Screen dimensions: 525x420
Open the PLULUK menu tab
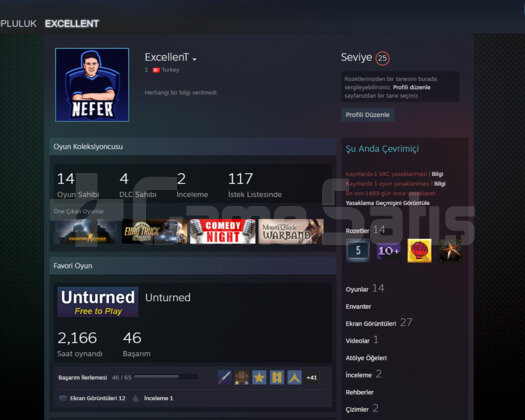[x=18, y=24]
